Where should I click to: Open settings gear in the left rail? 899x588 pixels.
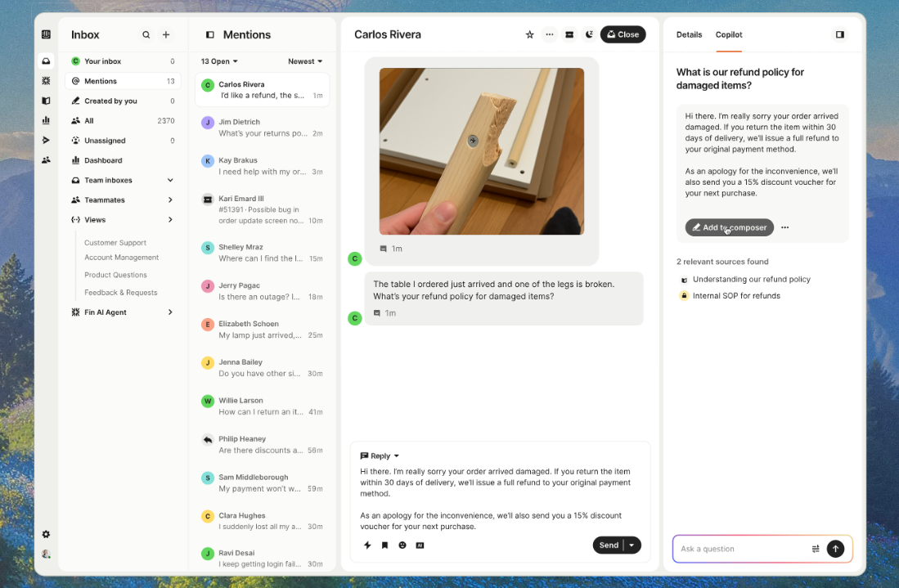pyautogui.click(x=46, y=534)
